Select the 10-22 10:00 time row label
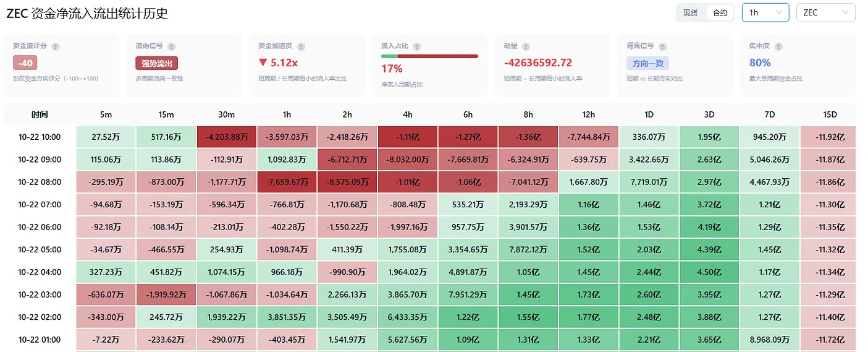Viewport: 868px width, 352px height. 40,137
